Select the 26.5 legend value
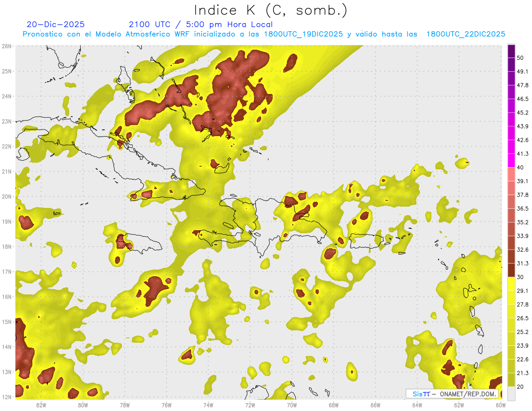The height and width of the screenshot is (411, 532). point(523,318)
